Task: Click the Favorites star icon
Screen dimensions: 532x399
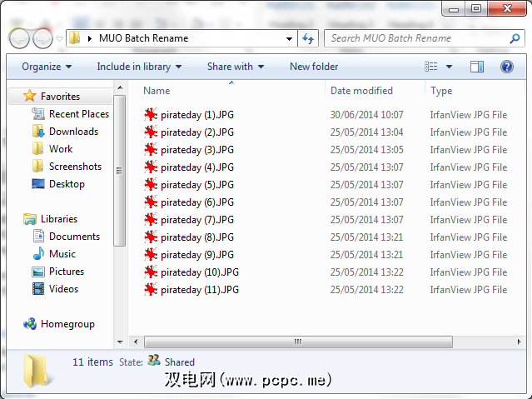Action: point(29,96)
